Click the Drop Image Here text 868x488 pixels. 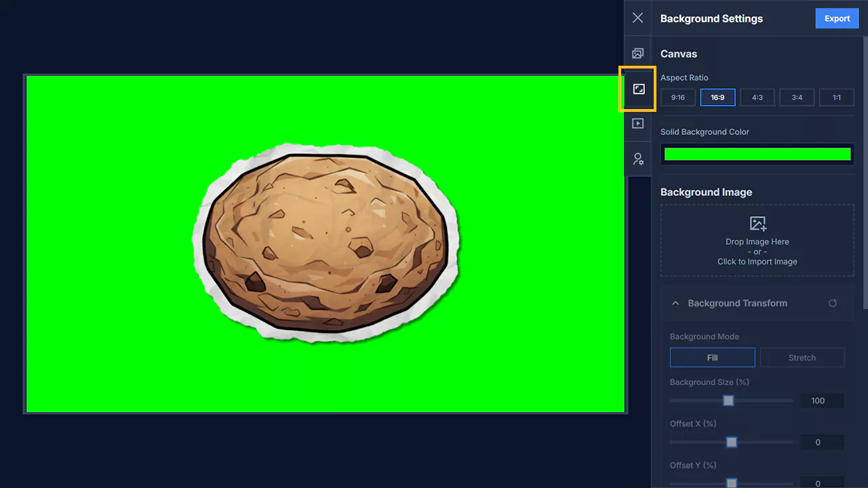pyautogui.click(x=757, y=241)
